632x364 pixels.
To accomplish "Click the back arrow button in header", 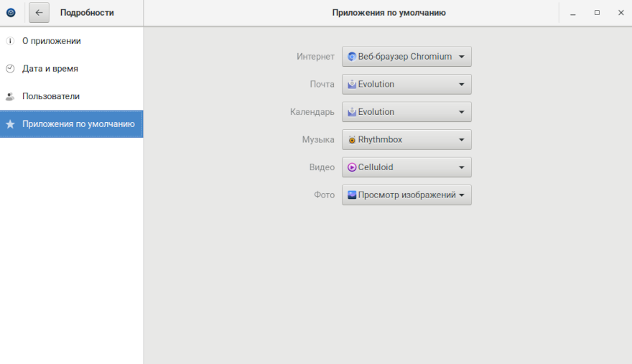I will click(39, 12).
